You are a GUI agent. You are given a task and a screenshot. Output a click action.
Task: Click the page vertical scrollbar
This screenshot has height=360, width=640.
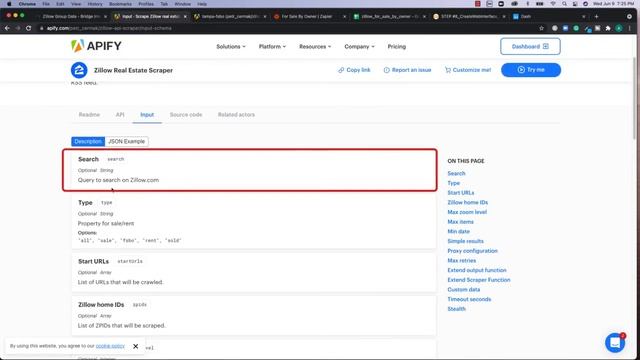pyautogui.click(x=635, y=98)
